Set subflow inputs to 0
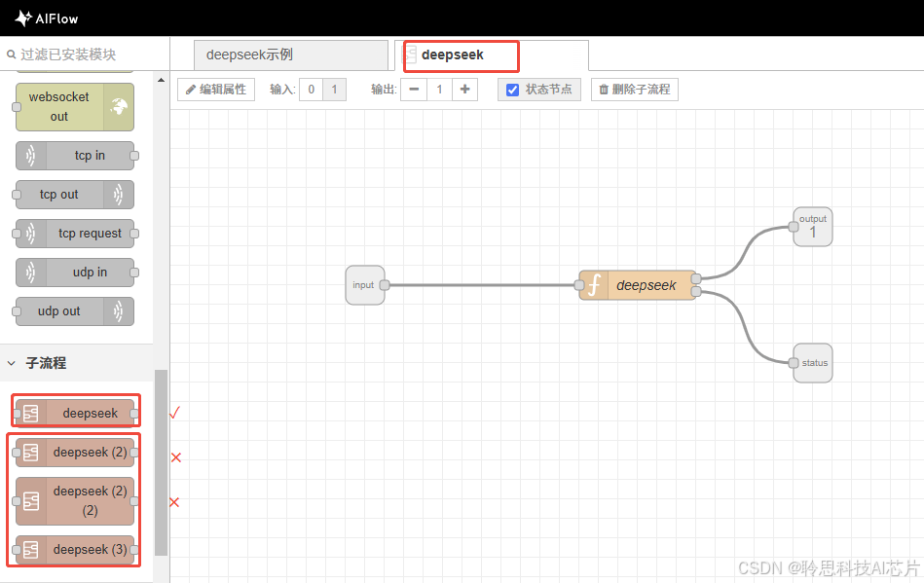Image resolution: width=924 pixels, height=583 pixels. [312, 90]
